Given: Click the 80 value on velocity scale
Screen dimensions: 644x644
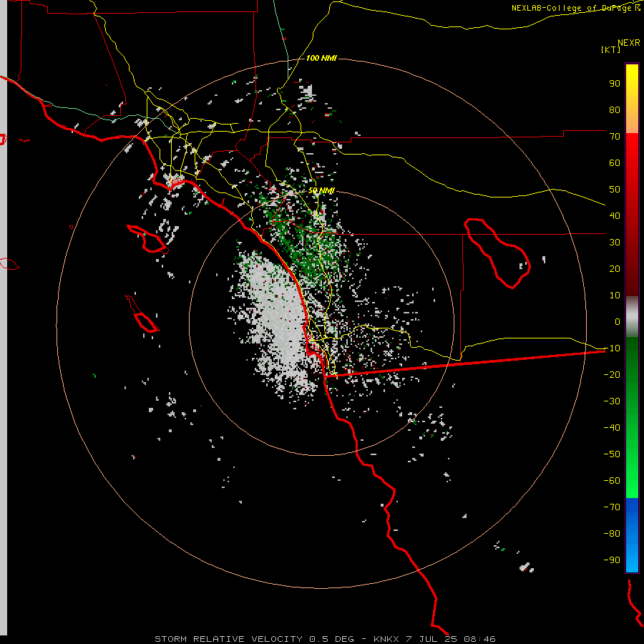Looking at the screenshot, I should pos(615,109).
